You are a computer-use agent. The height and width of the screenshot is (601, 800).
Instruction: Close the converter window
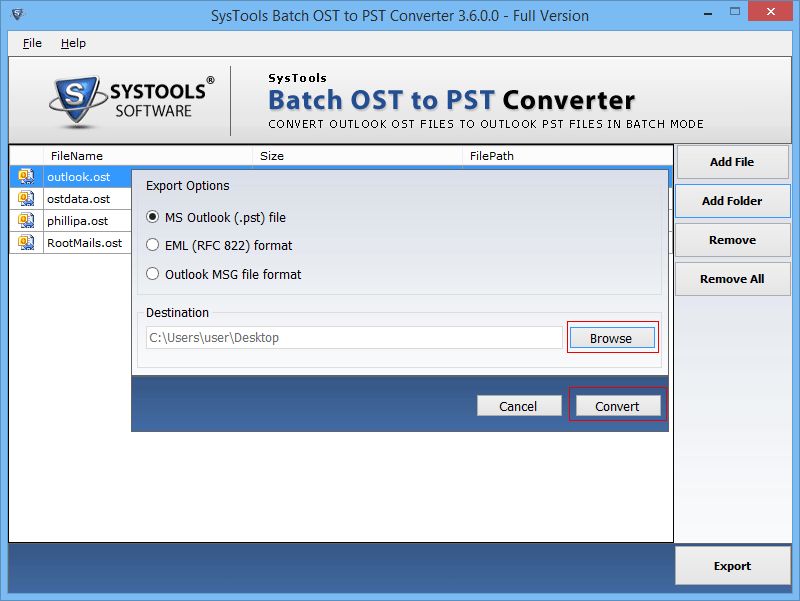pos(770,11)
